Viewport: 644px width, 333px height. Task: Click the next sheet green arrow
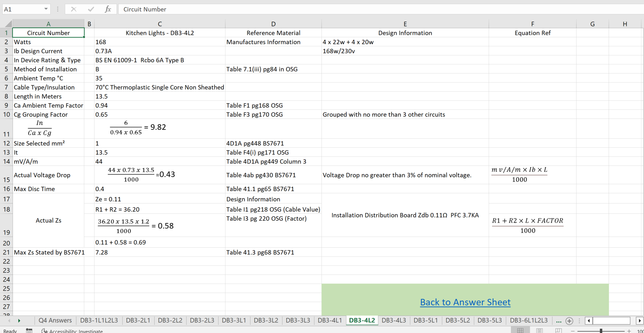(x=19, y=320)
